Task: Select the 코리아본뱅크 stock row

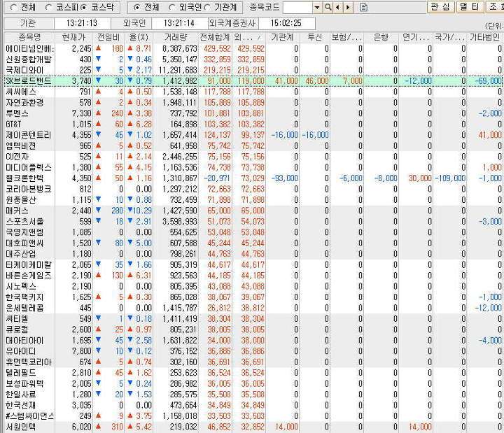Action: pos(254,189)
